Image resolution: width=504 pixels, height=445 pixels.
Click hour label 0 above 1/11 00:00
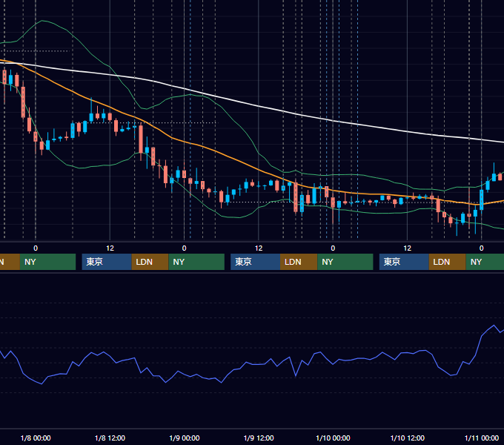click(482, 248)
